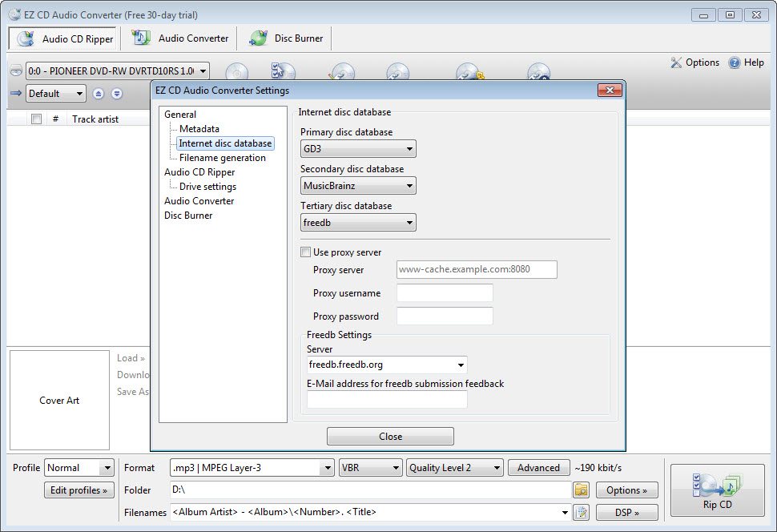Click the Advanced button
This screenshot has width=777, height=532.
coord(538,468)
